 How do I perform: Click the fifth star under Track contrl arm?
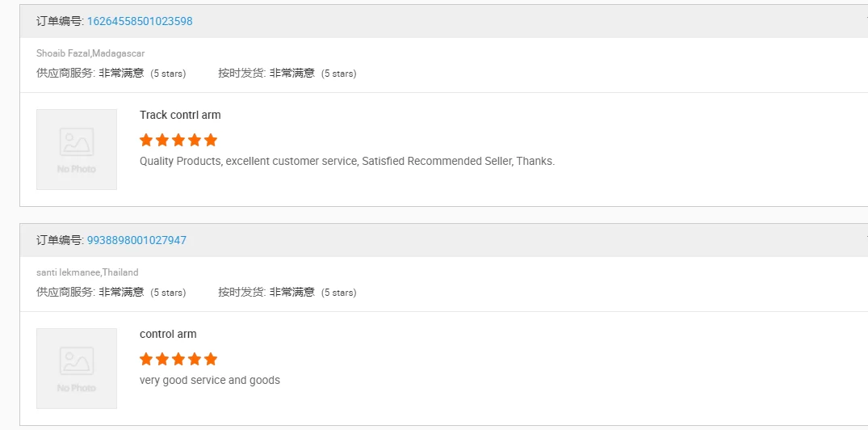click(x=211, y=140)
